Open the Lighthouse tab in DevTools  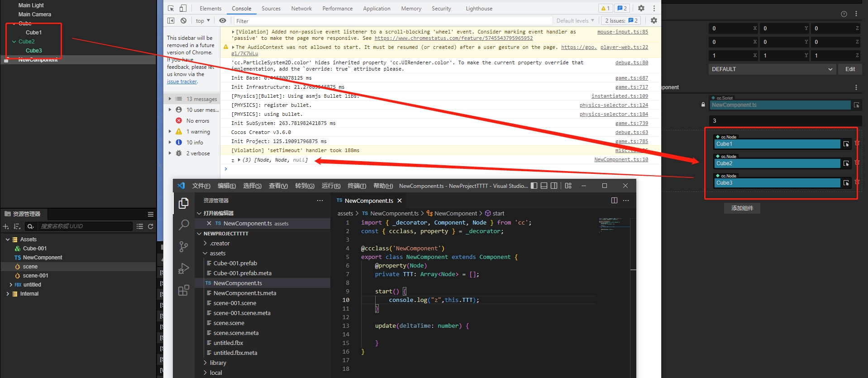point(479,9)
